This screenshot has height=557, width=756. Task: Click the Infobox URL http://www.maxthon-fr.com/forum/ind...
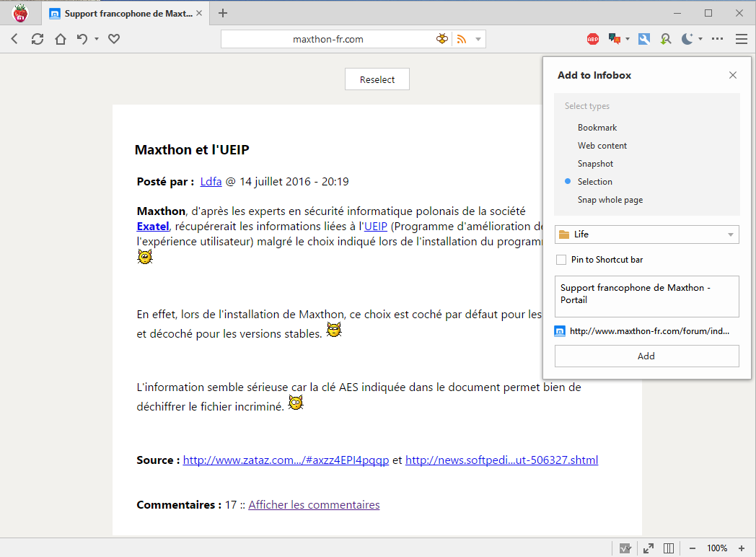point(649,331)
